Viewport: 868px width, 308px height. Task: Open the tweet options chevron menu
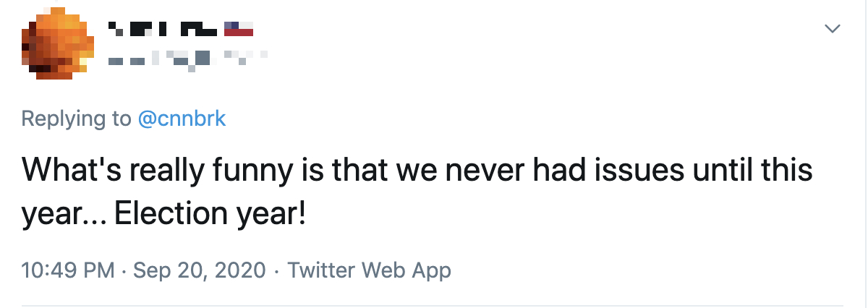click(833, 29)
